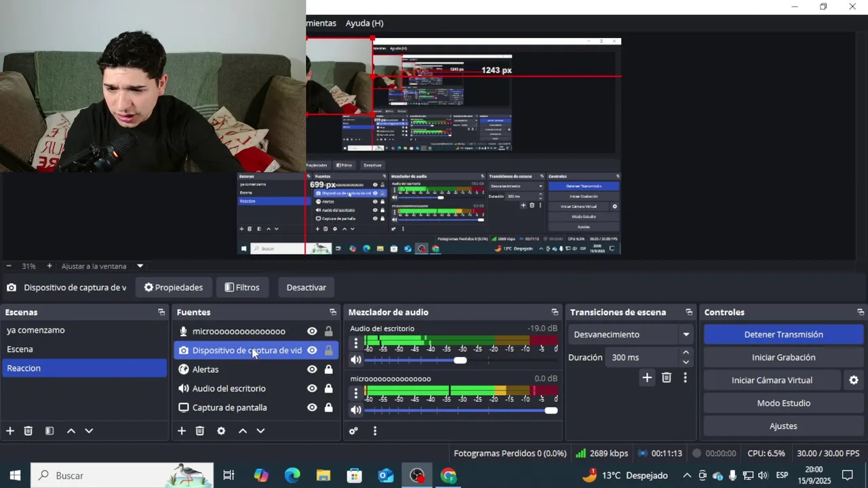Open Propiedades for the selected source

[174, 287]
